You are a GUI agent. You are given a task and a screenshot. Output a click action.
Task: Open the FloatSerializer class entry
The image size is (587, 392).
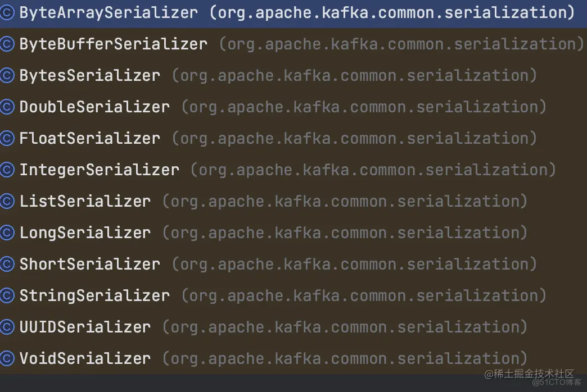pos(293,138)
